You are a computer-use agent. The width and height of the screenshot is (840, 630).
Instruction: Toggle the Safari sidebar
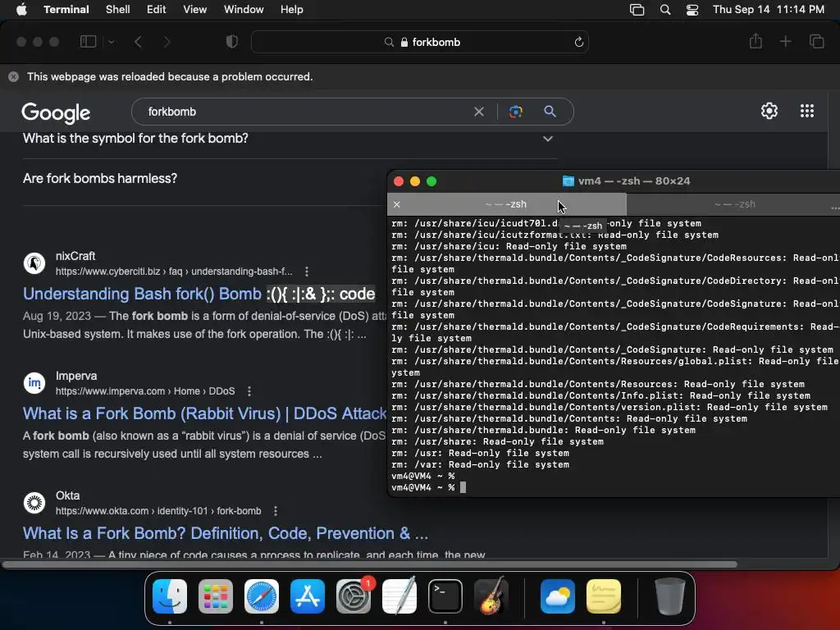pyautogui.click(x=89, y=42)
